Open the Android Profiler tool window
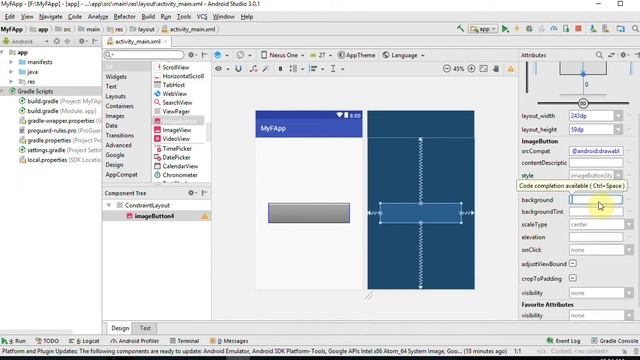The image size is (640, 360). click(135, 341)
